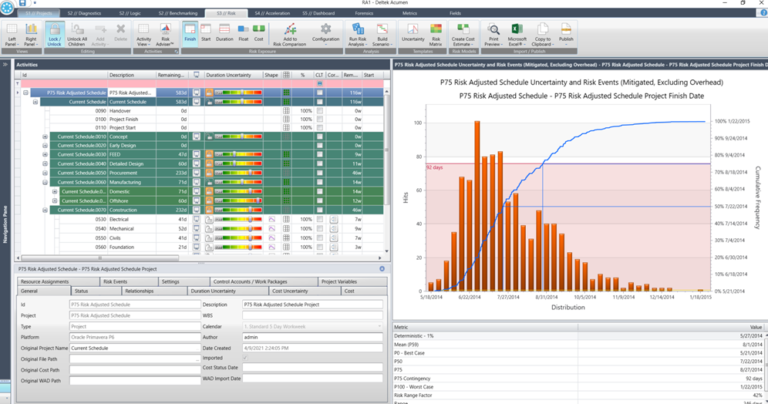Viewport: 768px width, 404px height.
Task: Toggle CLT checkbox for Project Finish row
Action: click(319, 119)
